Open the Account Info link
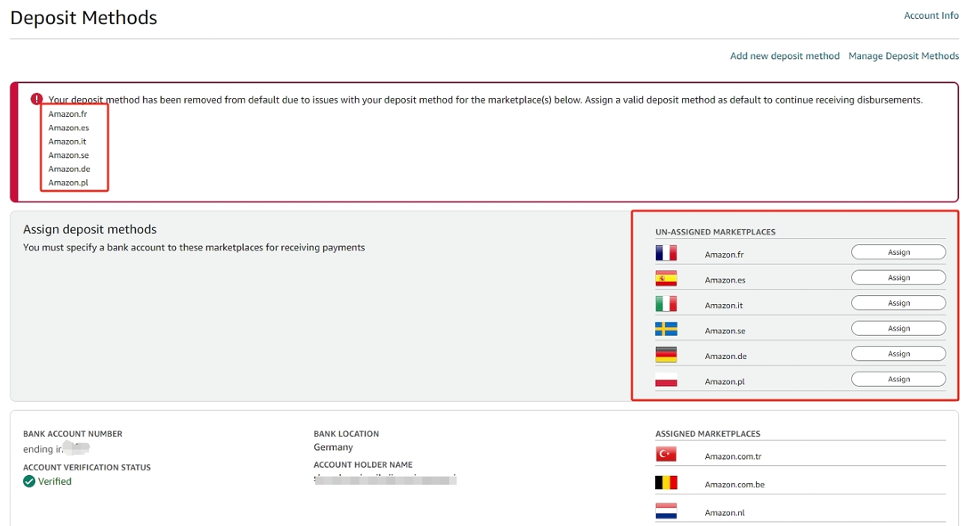The width and height of the screenshot is (980, 526). point(931,16)
